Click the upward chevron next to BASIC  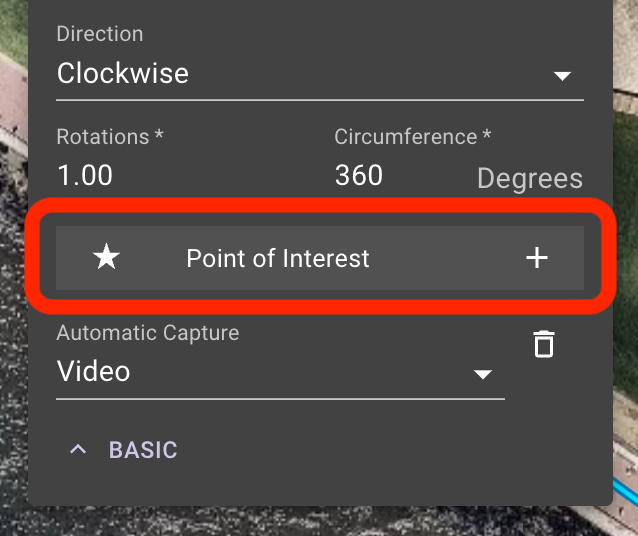pos(78,449)
